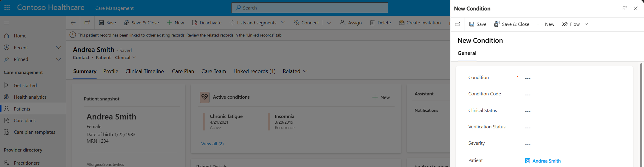
Task: Click New in New Condition toolbar
Action: click(x=546, y=24)
